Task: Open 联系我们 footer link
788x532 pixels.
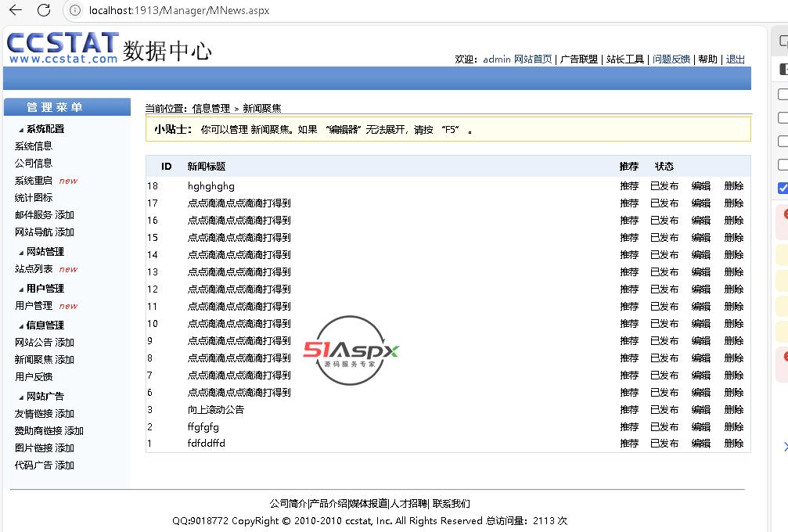Action: coord(452,503)
